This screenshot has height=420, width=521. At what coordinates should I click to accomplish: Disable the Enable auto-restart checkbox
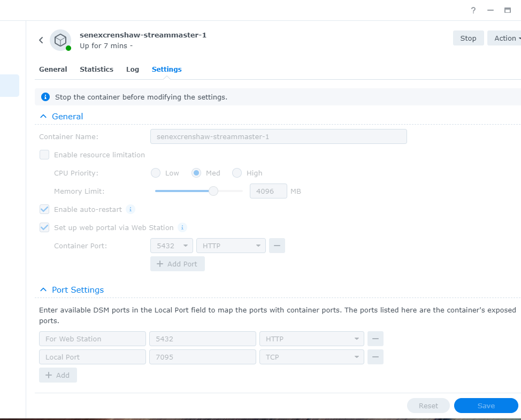point(44,209)
